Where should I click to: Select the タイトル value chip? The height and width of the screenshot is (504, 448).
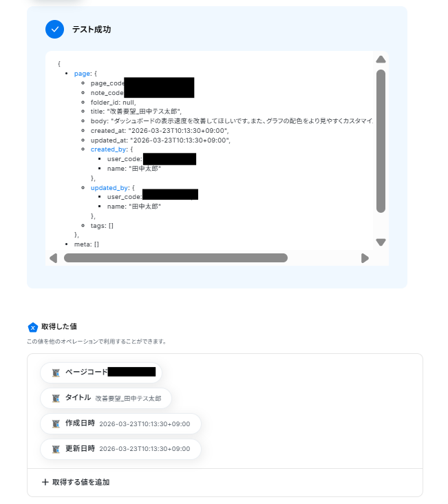(x=106, y=398)
